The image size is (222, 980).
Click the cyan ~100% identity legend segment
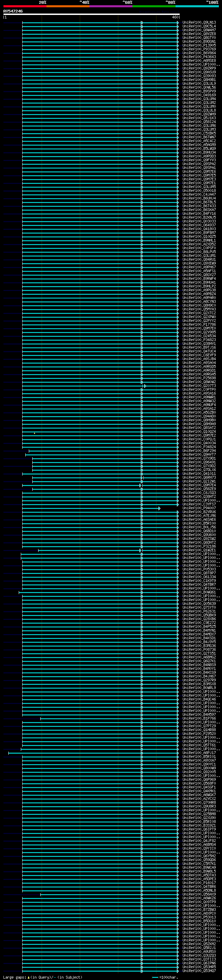click(197, 6)
